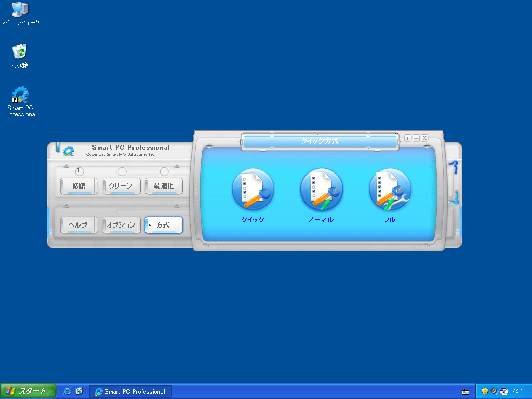Select the ノーマル scan mode icon
This screenshot has height=399, width=532.
point(321,190)
